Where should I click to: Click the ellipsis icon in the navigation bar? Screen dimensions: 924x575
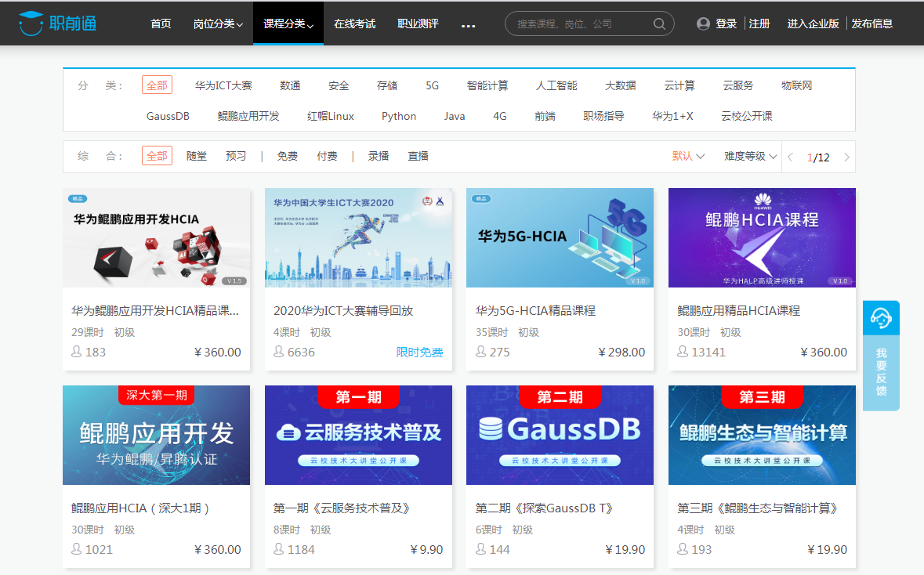468,26
